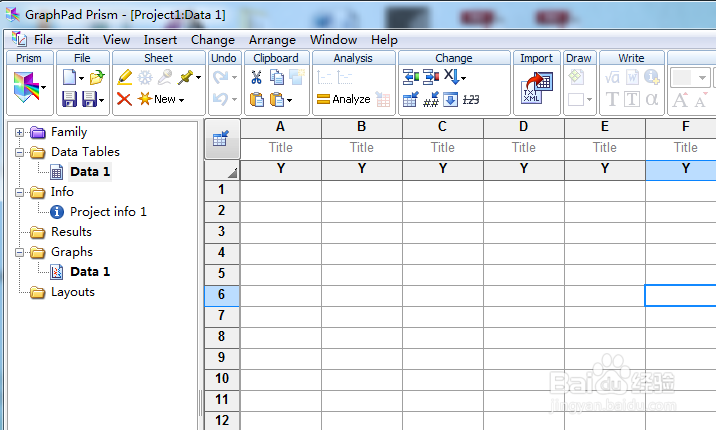Screen dimensions: 716x430
Task: Select row 10 header
Action: click(x=221, y=379)
